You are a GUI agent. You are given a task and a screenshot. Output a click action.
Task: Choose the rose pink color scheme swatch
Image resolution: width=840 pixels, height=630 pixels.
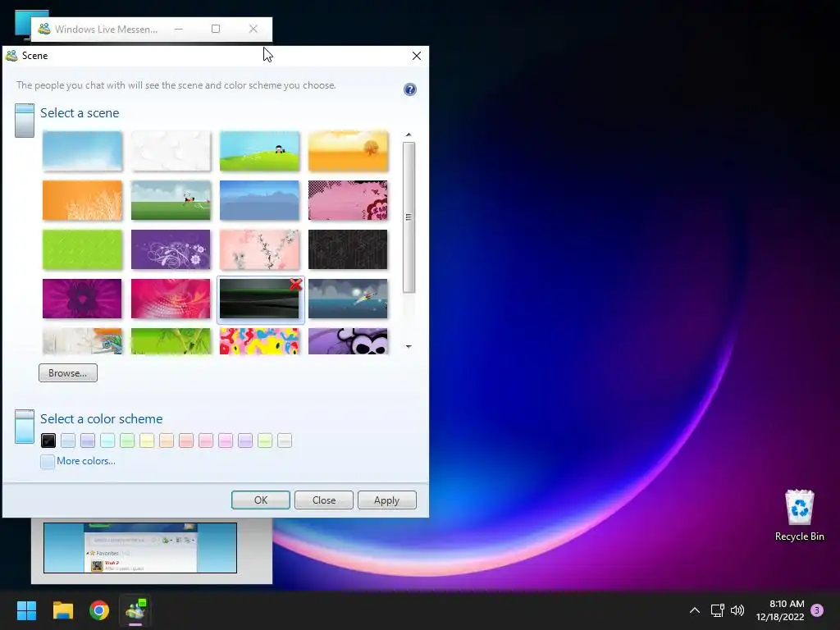[x=206, y=441]
